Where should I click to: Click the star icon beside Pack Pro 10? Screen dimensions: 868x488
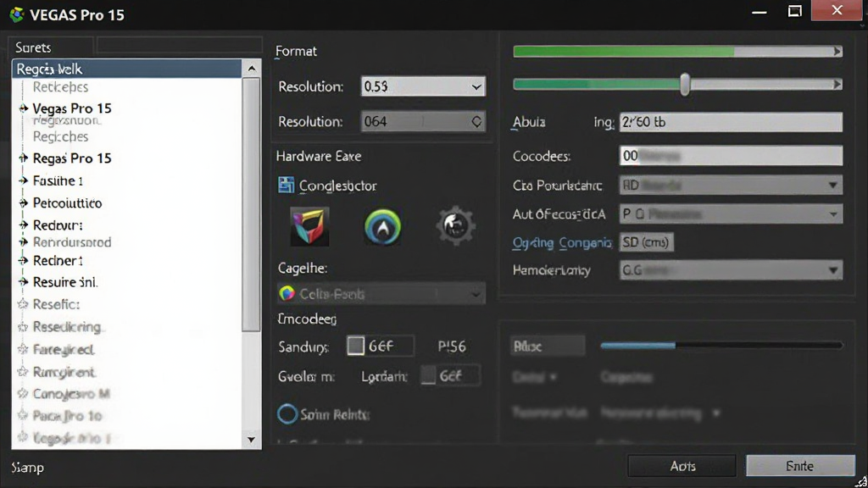coord(23,415)
